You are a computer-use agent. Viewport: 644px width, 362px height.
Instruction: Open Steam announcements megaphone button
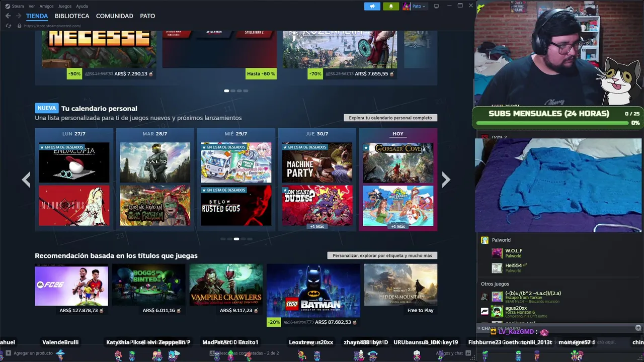(x=372, y=6)
